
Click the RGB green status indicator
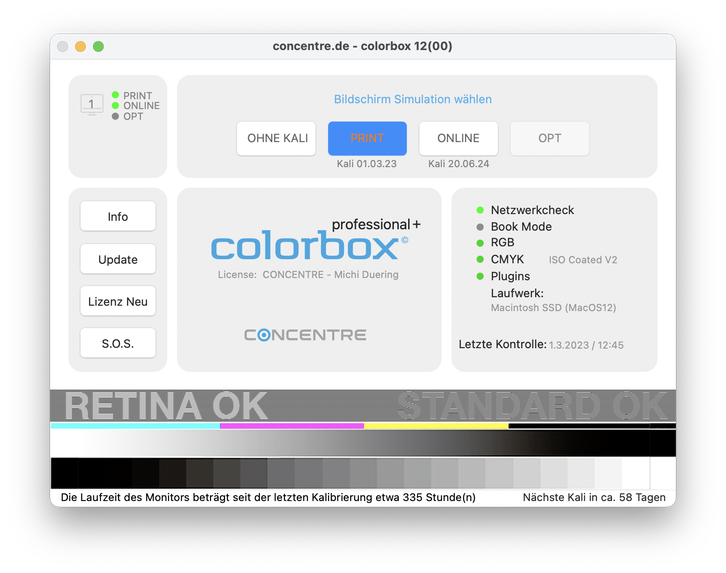pos(480,243)
